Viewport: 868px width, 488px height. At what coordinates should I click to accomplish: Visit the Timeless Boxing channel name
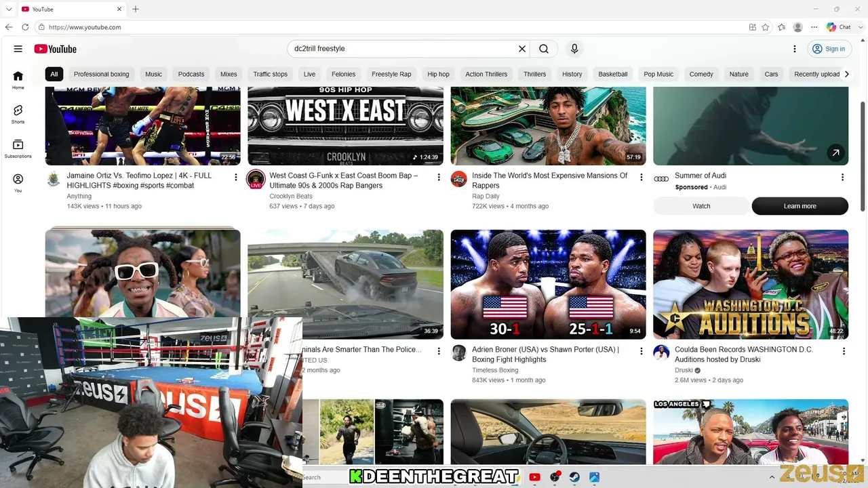[x=495, y=371]
